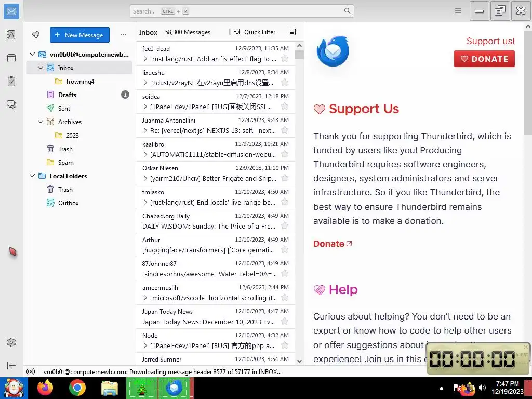
Task: Collapse the vm0b0t account tree
Action: point(32,54)
